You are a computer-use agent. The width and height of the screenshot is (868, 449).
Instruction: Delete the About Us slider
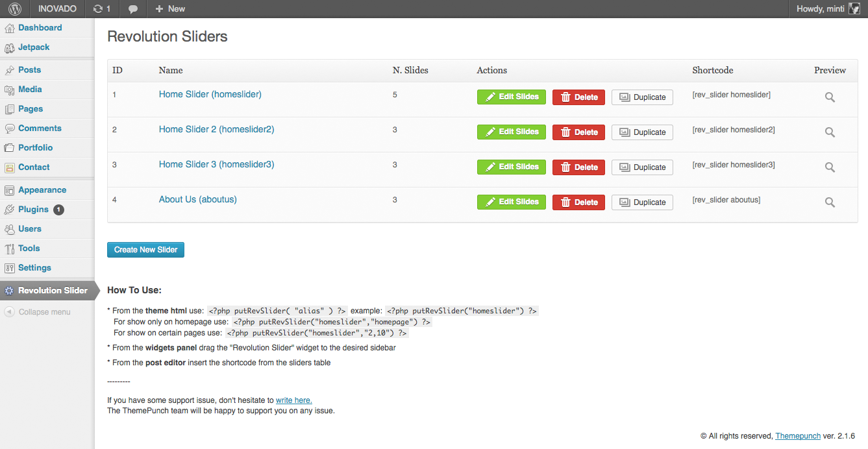(578, 202)
